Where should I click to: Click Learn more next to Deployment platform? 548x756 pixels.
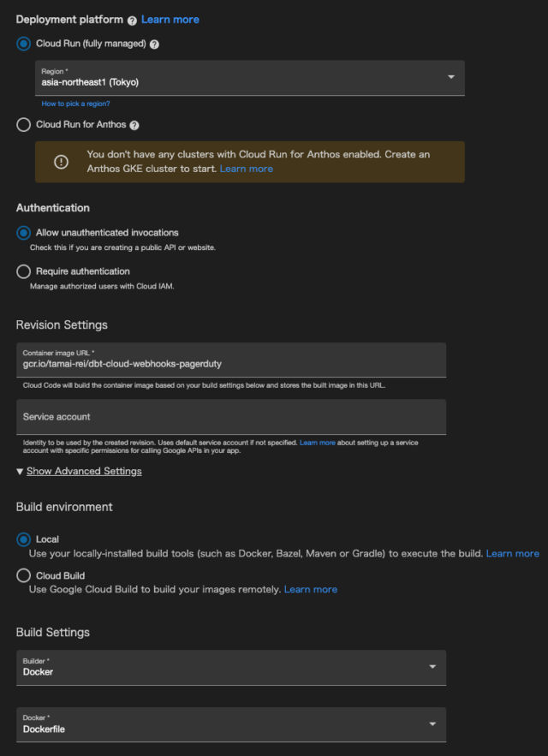point(170,20)
